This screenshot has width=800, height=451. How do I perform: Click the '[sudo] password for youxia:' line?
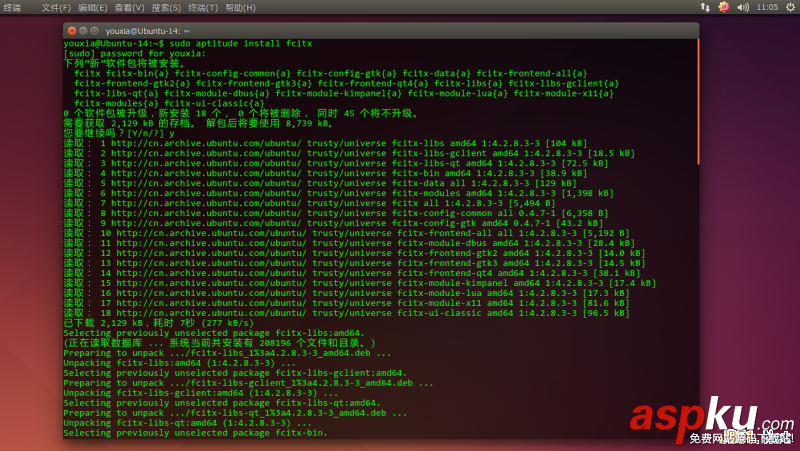pyautogui.click(x=135, y=54)
